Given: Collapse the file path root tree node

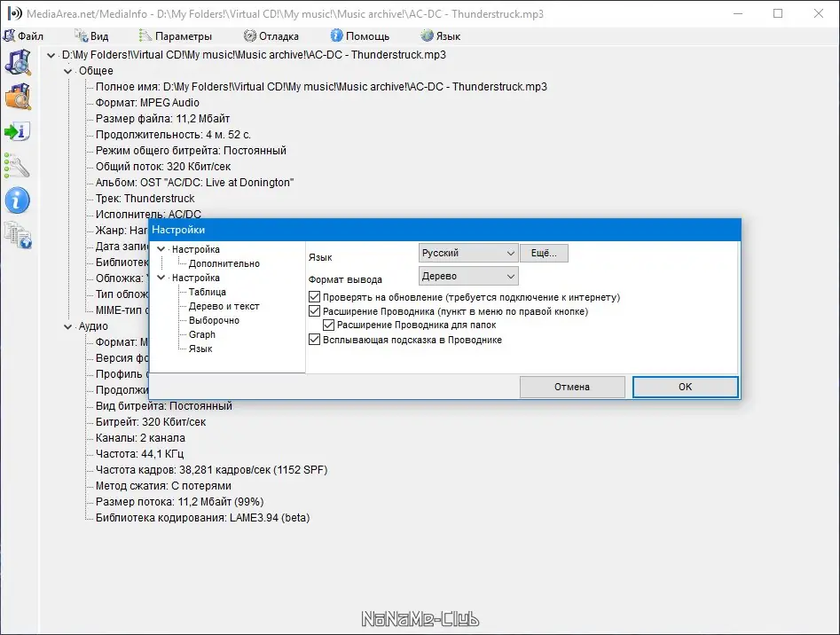Looking at the screenshot, I should click(x=51, y=55).
